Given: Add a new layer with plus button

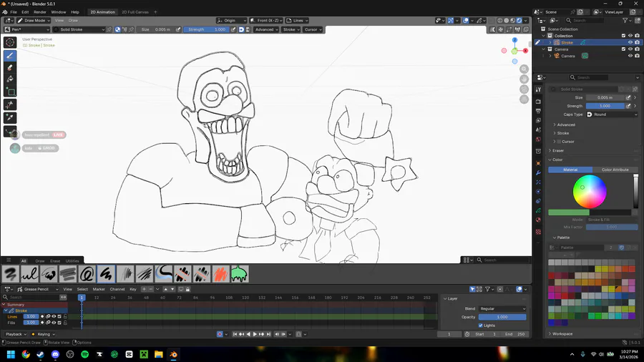Looking at the screenshot, I should [144, 289].
